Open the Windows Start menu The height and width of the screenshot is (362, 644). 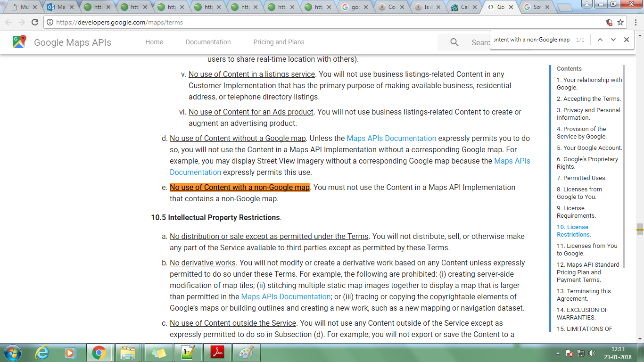coord(12,353)
